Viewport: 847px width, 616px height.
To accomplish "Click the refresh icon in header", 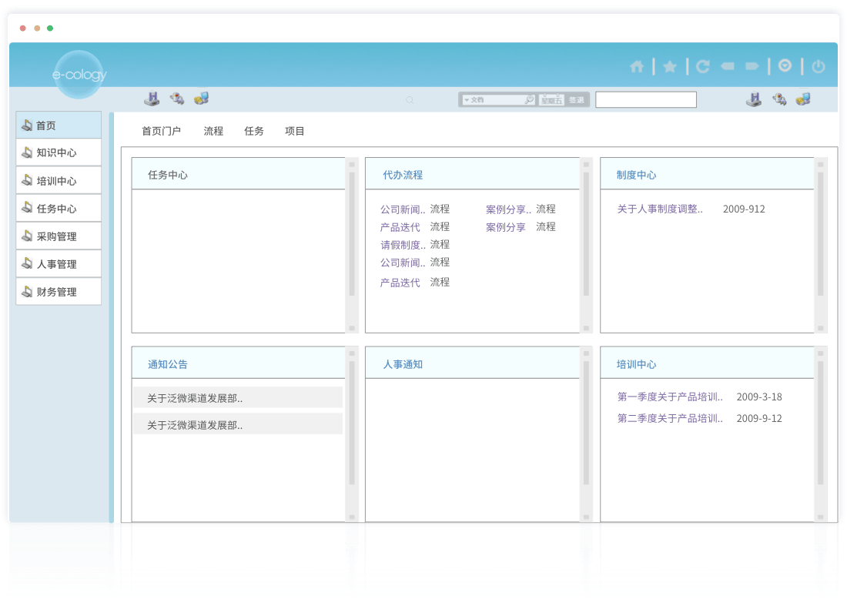I will [702, 67].
